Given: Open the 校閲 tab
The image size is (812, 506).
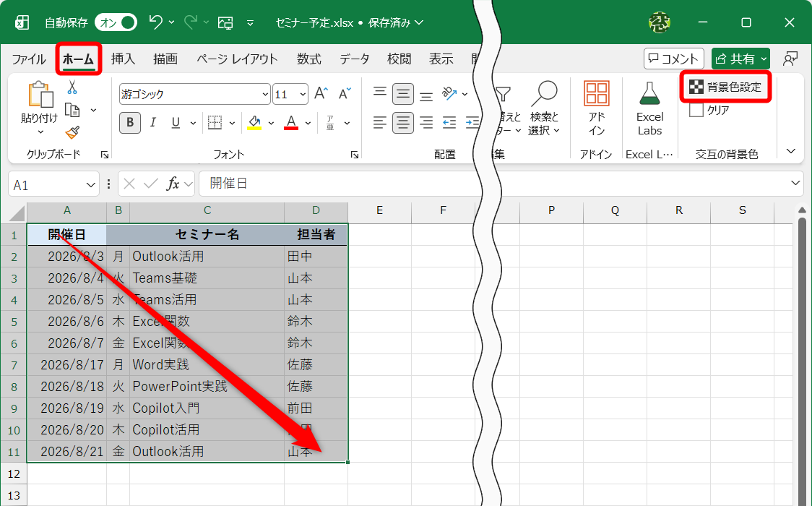Looking at the screenshot, I should pos(399,59).
